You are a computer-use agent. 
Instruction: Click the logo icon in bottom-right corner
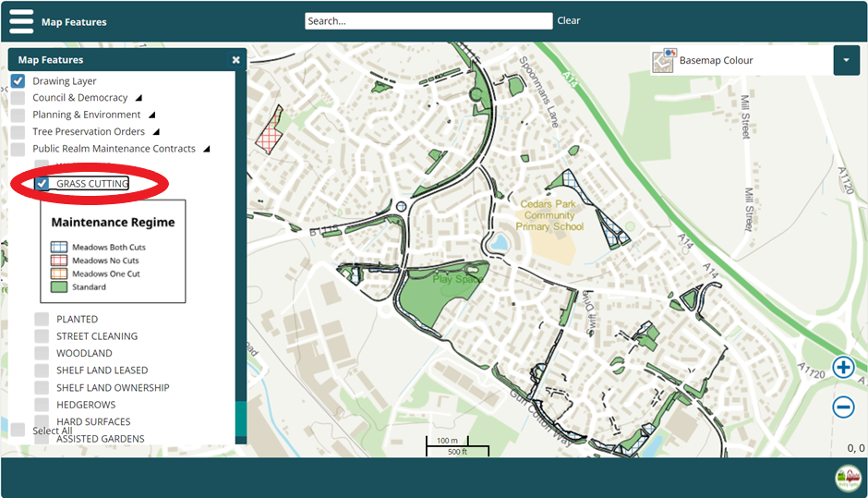[846, 479]
